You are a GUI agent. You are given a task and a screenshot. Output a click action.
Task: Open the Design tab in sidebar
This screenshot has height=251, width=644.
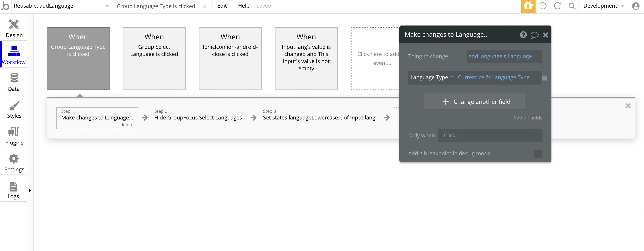coord(14,28)
